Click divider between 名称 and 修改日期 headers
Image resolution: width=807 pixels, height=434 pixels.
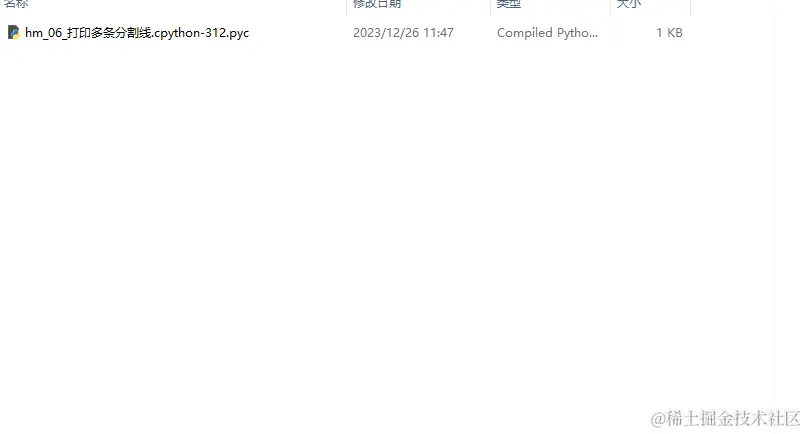point(347,7)
